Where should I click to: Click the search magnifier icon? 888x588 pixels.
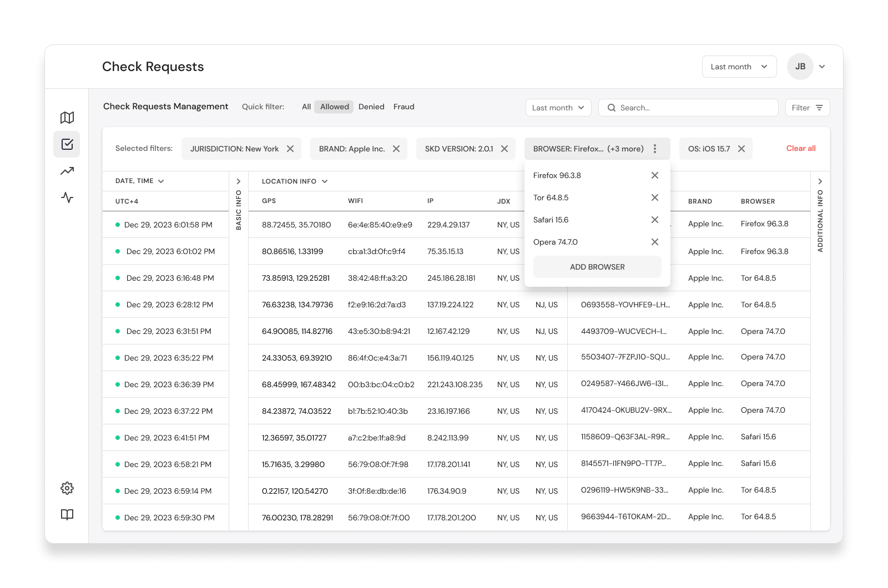(x=611, y=108)
